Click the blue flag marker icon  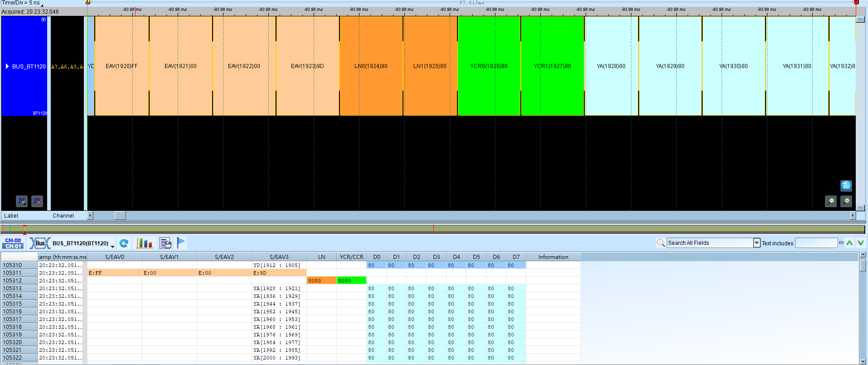pos(181,243)
